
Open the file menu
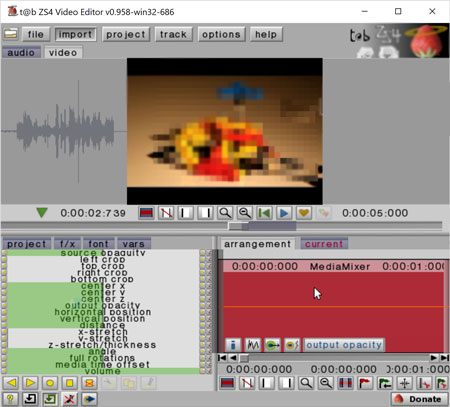tap(36, 34)
